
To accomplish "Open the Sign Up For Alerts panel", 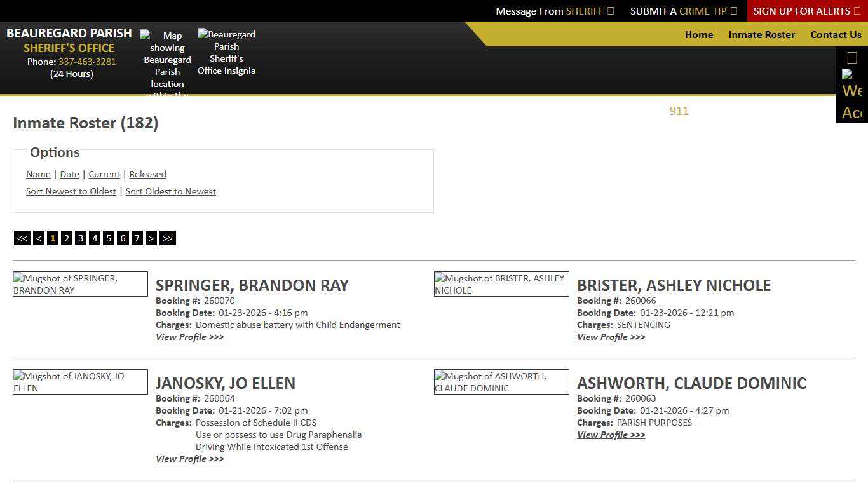I will [x=806, y=11].
